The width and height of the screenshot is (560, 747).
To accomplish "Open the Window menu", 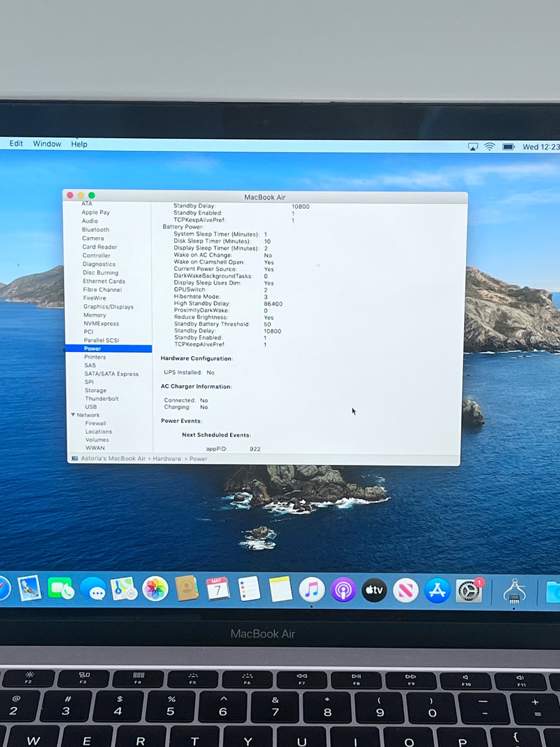I will click(x=47, y=144).
